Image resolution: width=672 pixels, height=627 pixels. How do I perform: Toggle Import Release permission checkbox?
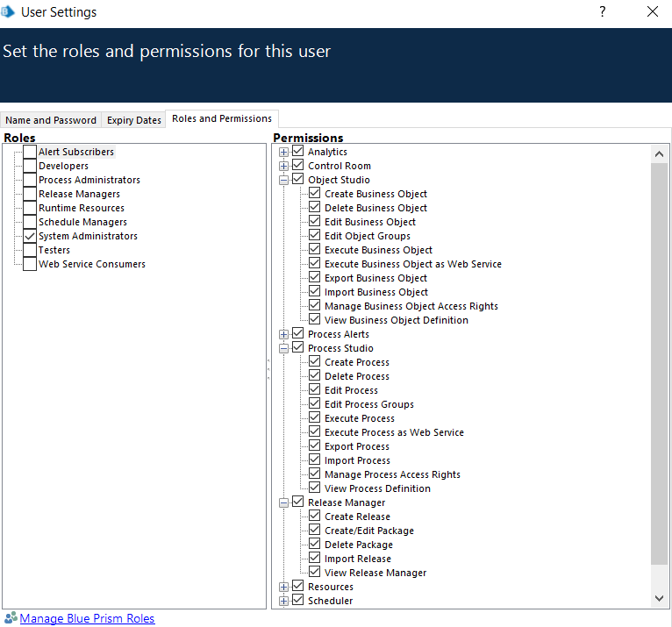(x=315, y=558)
